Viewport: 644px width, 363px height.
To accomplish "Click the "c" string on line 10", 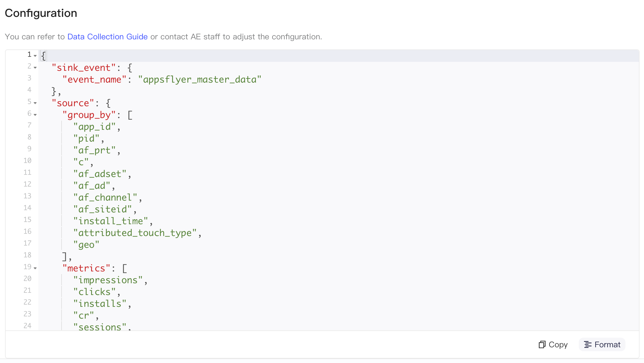I will 81,162.
